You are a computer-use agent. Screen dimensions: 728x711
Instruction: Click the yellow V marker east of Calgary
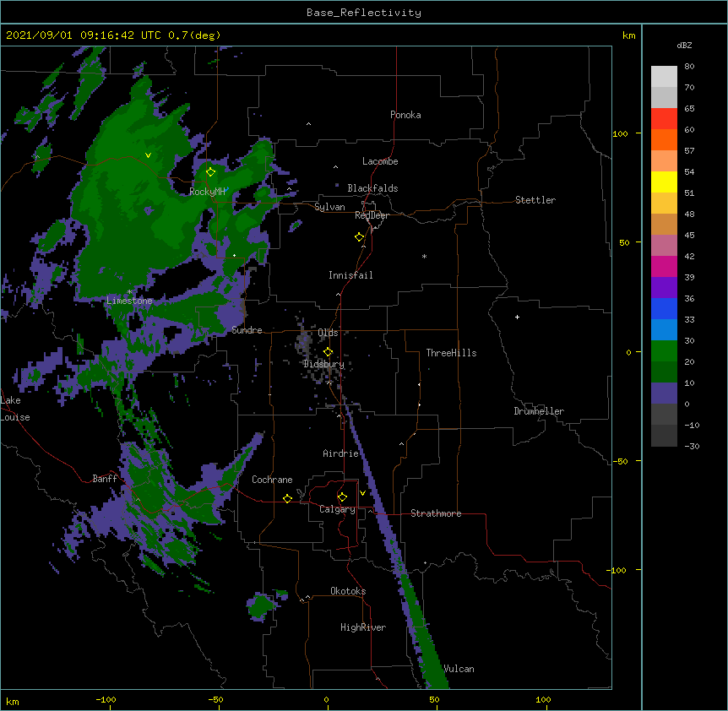pyautogui.click(x=362, y=493)
